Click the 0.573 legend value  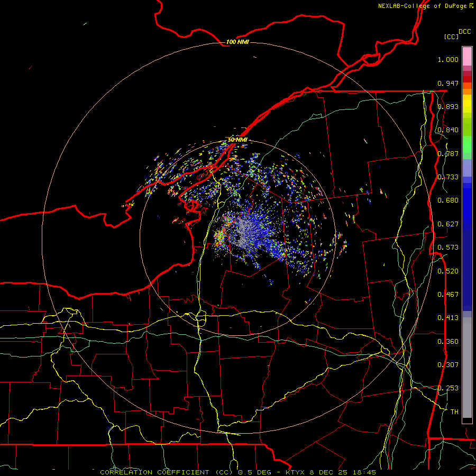pos(448,248)
